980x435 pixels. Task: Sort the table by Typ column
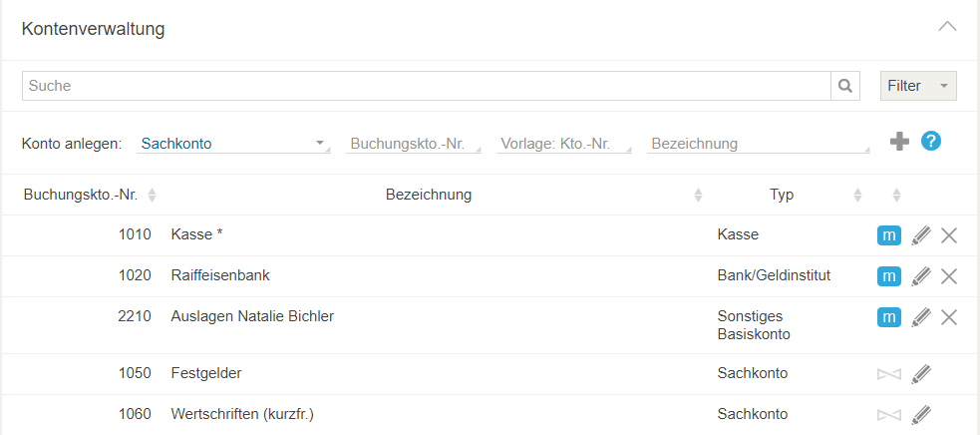click(782, 195)
